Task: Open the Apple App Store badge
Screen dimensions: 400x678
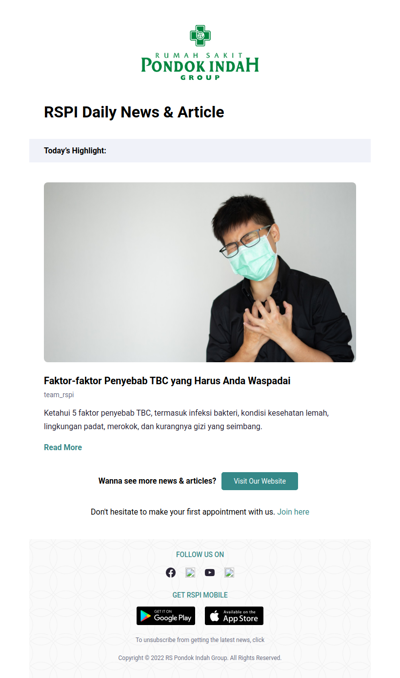Action: [234, 616]
